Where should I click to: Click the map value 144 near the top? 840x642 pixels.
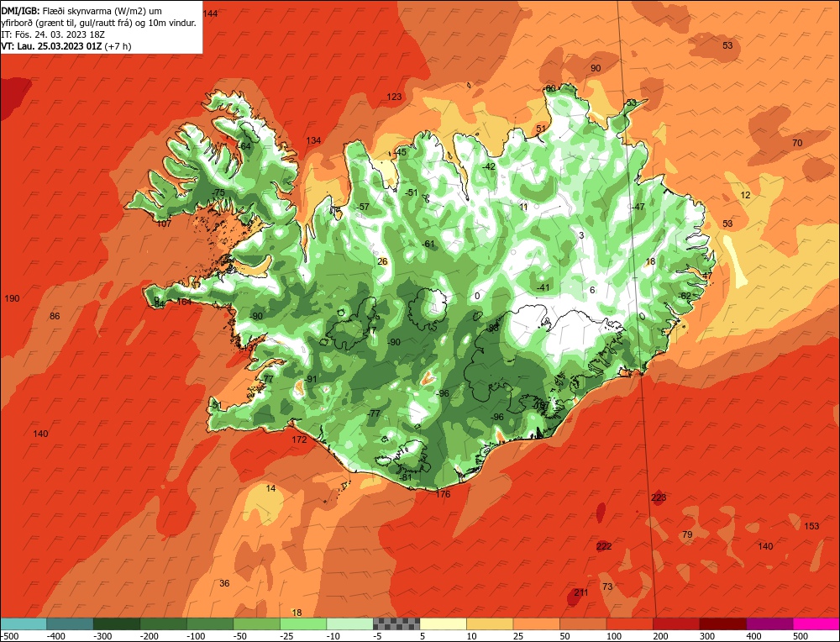point(211,14)
